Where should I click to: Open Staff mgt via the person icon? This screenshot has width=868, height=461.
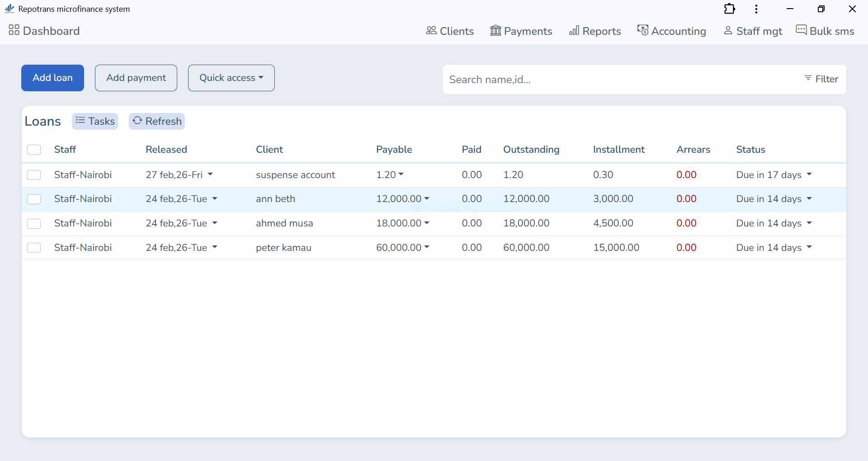coord(728,31)
